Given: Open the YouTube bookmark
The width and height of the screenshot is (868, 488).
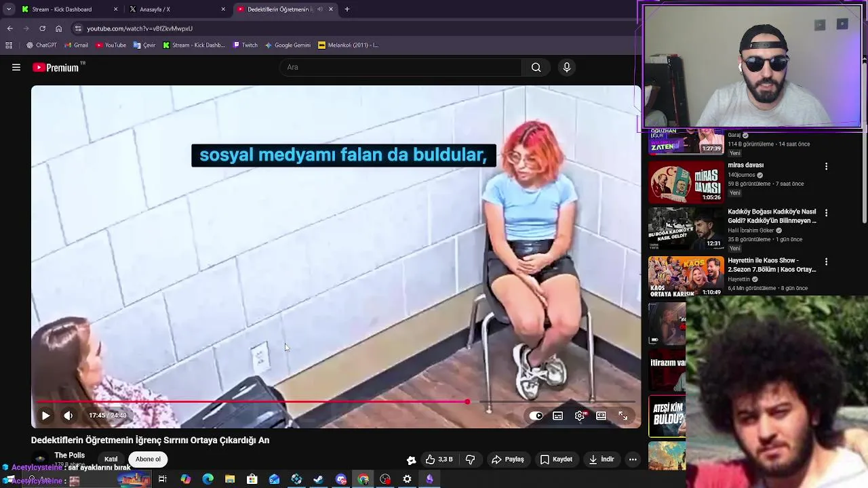Looking at the screenshot, I should [x=111, y=45].
